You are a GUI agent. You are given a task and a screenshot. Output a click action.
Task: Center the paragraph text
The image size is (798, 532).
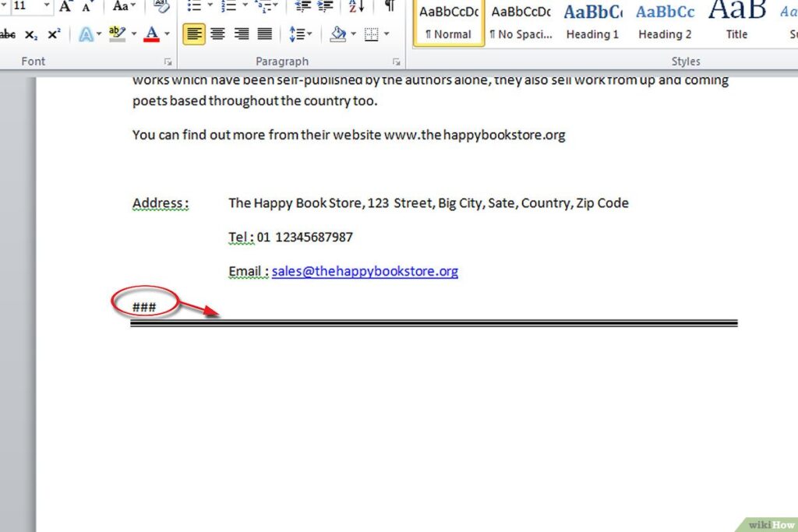[x=218, y=34]
